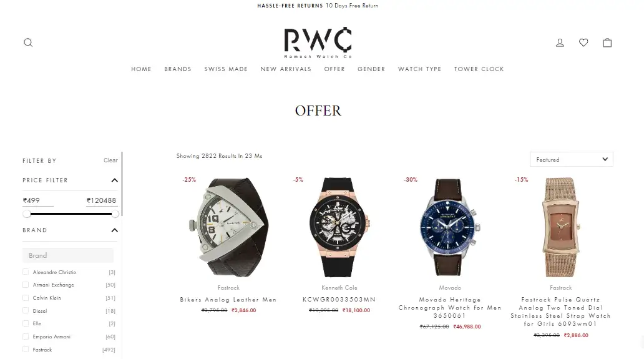Open the wishlist heart icon
This screenshot has width=644, height=359.
pos(583,42)
